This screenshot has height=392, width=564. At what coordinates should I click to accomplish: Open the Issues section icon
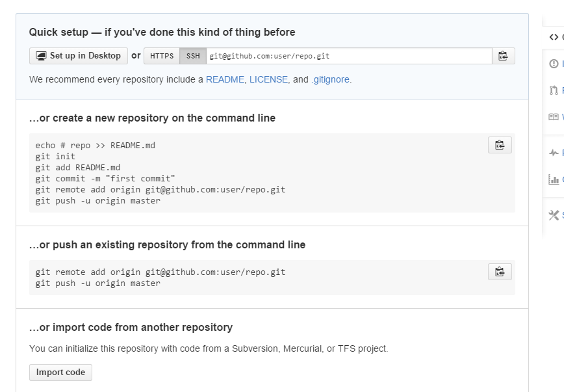[x=554, y=64]
